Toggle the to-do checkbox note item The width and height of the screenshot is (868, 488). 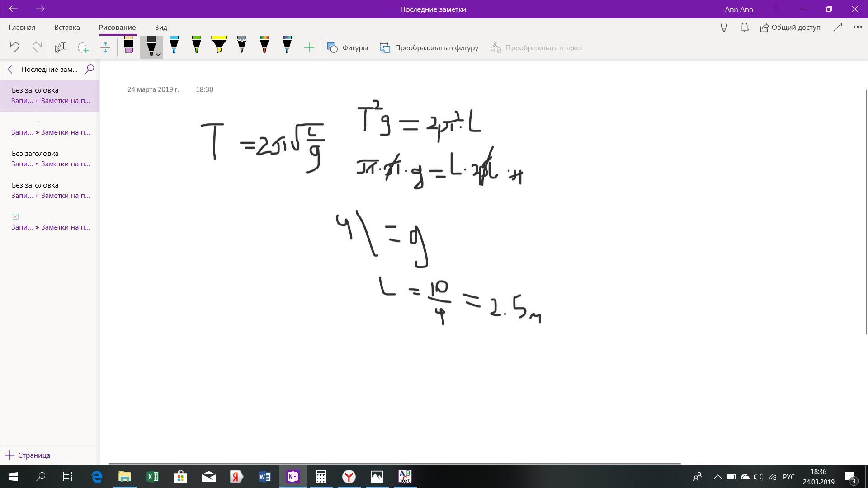(x=15, y=216)
